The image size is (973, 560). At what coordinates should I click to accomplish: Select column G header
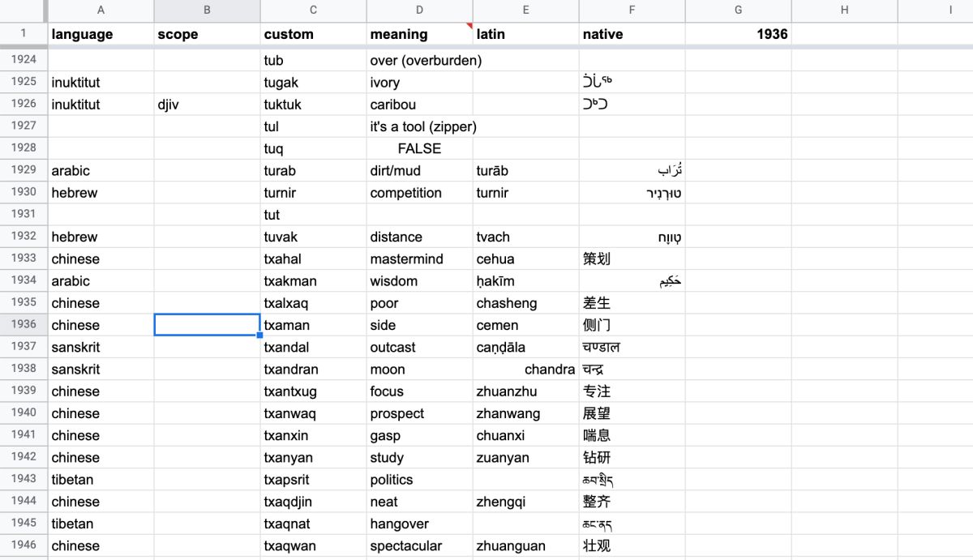739,11
